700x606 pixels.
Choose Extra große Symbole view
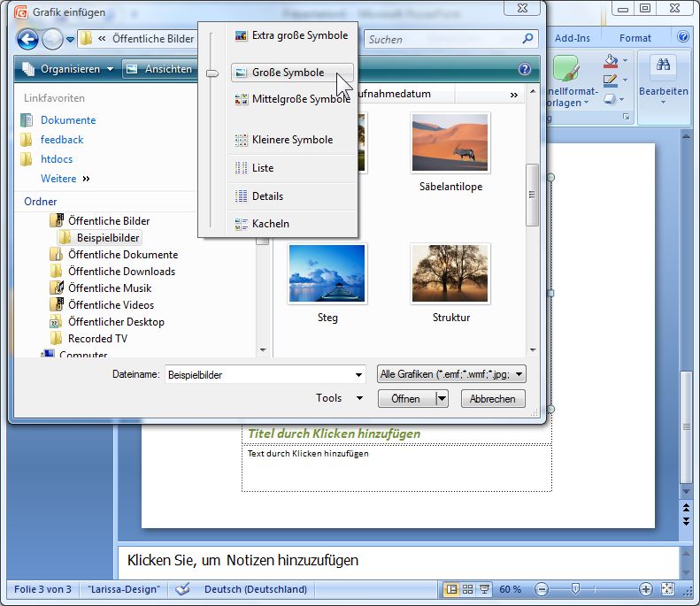(x=291, y=35)
